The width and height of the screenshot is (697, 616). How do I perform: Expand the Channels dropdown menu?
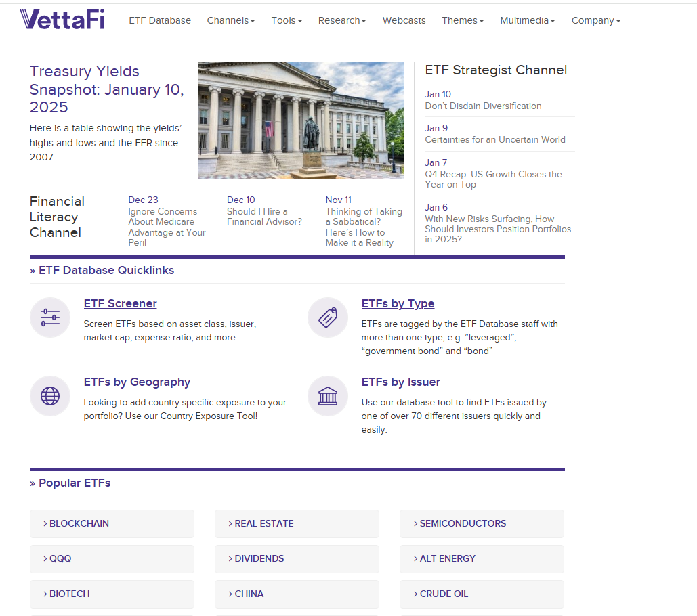pyautogui.click(x=231, y=20)
